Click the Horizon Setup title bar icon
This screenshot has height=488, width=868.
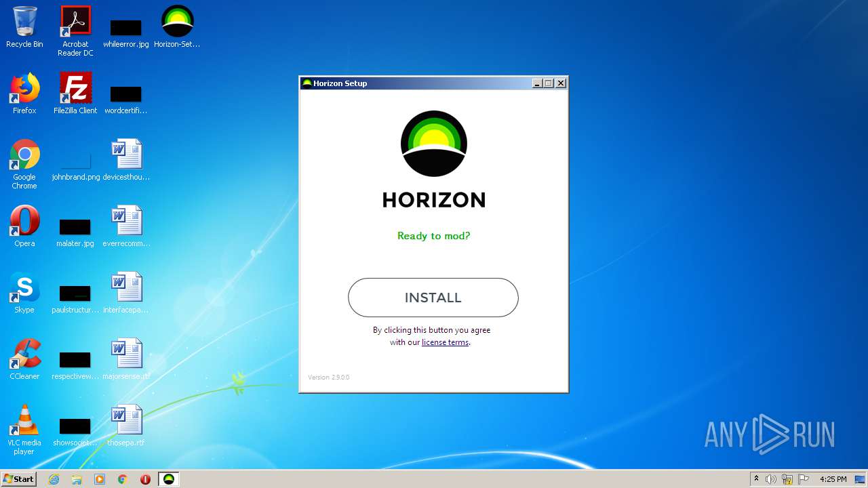pos(307,83)
